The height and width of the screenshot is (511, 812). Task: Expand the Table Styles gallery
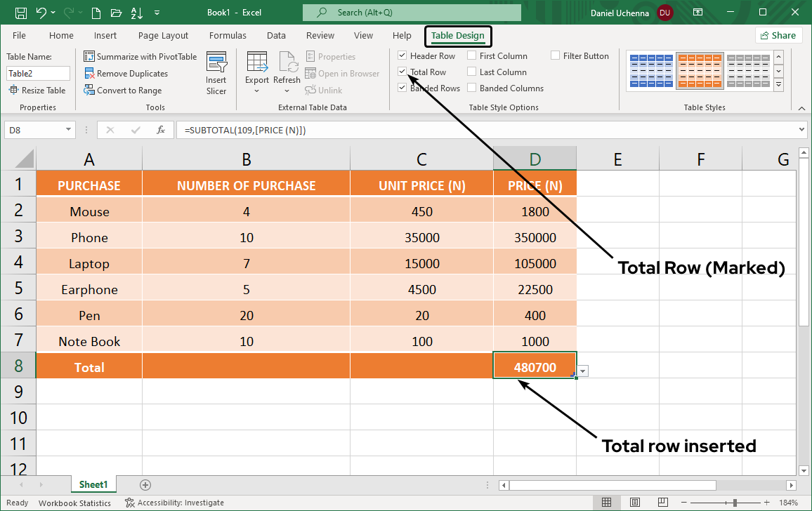[778, 84]
